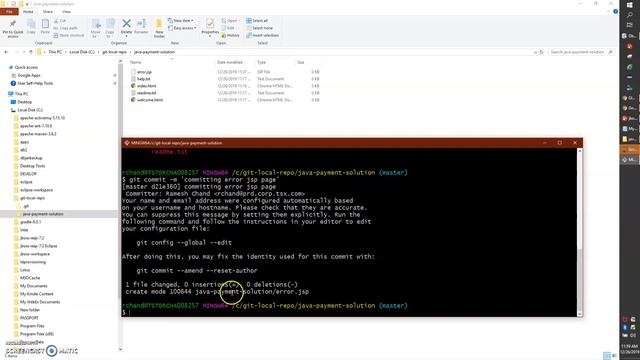Image resolution: width=640 pixels, height=360 pixels.
Task: Select the help.txt file
Action: pos(143,79)
